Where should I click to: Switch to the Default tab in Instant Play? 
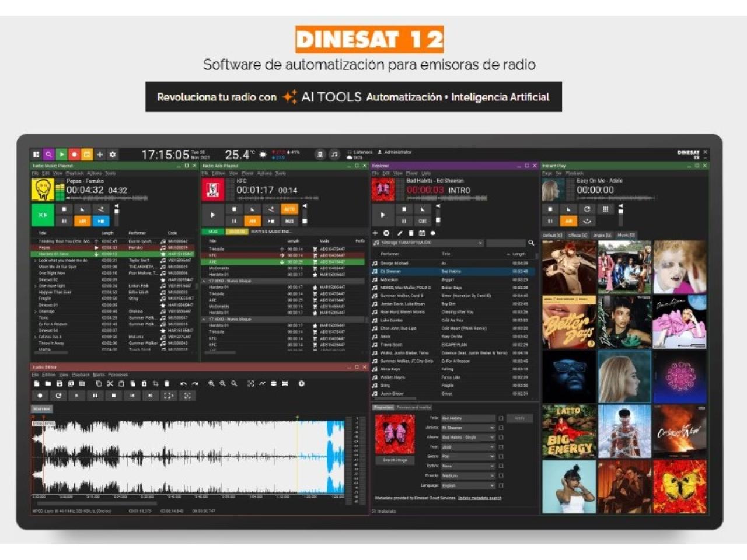(x=552, y=235)
